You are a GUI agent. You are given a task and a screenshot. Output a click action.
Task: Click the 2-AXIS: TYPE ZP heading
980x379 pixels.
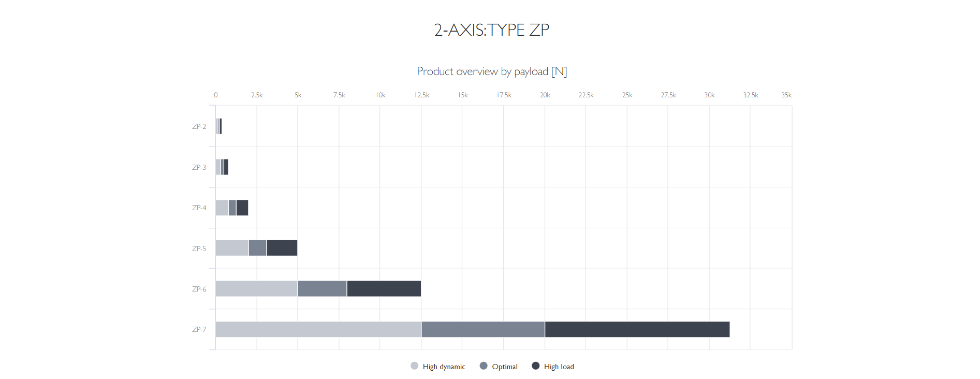492,30
